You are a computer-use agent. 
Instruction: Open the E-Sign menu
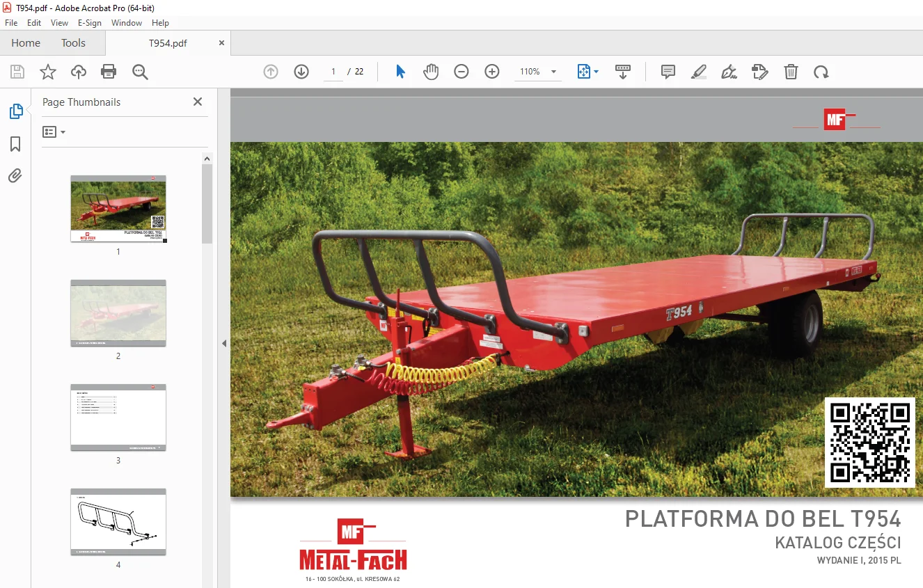[x=90, y=23]
